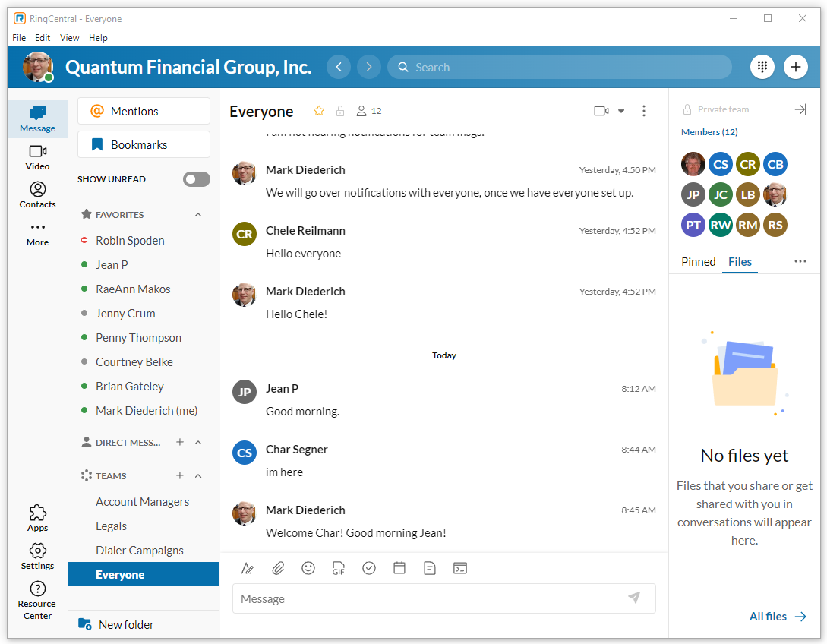Click the plus New actions button
This screenshot has height=644, width=827.
pos(795,67)
